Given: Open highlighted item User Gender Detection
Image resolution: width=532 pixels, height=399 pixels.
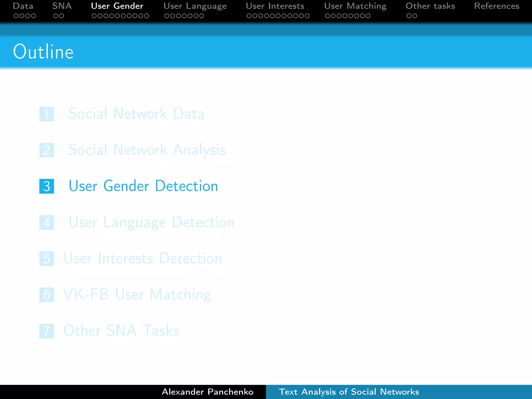Looking at the screenshot, I should point(143,186).
